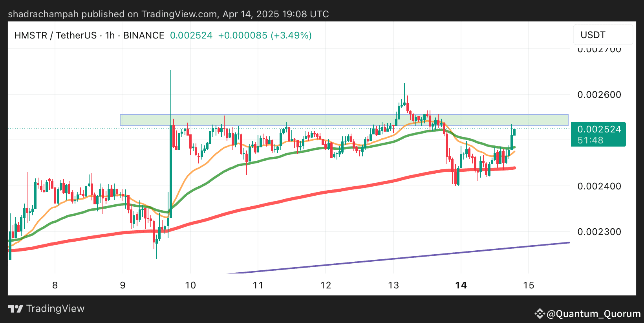The image size is (644, 323).
Task: Click date label 11 on time axis
Action: coord(258,285)
